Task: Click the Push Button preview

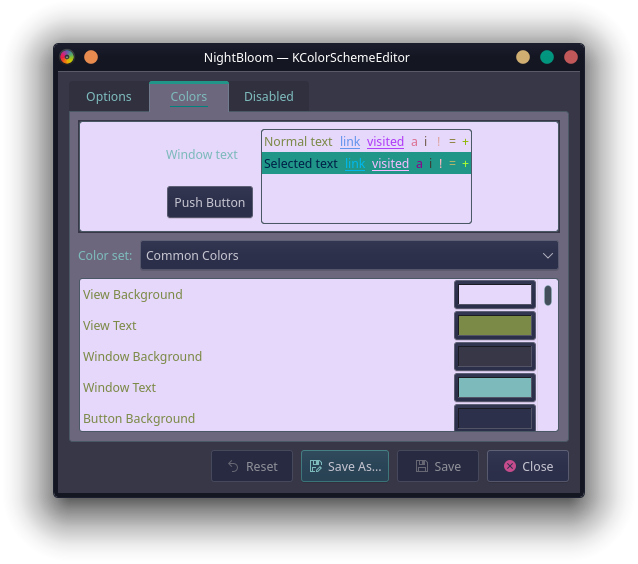Action: 210,202
